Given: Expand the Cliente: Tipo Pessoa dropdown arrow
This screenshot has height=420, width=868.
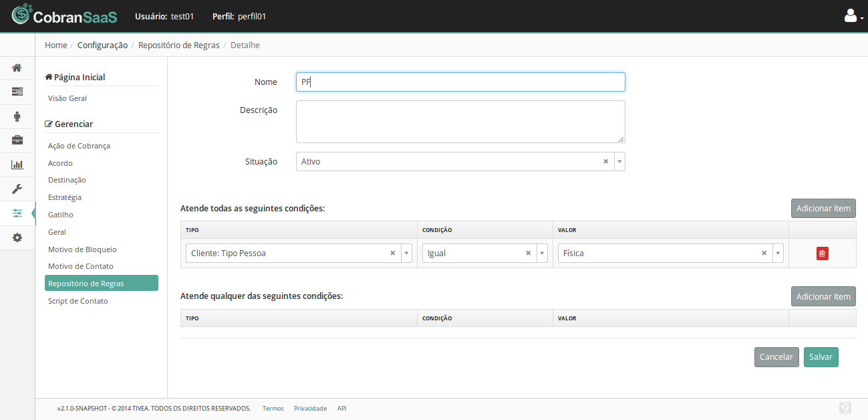Looking at the screenshot, I should (x=406, y=253).
